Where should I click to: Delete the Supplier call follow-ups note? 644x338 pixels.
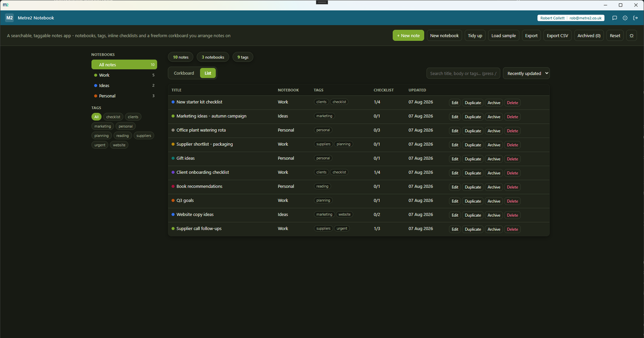513,229
